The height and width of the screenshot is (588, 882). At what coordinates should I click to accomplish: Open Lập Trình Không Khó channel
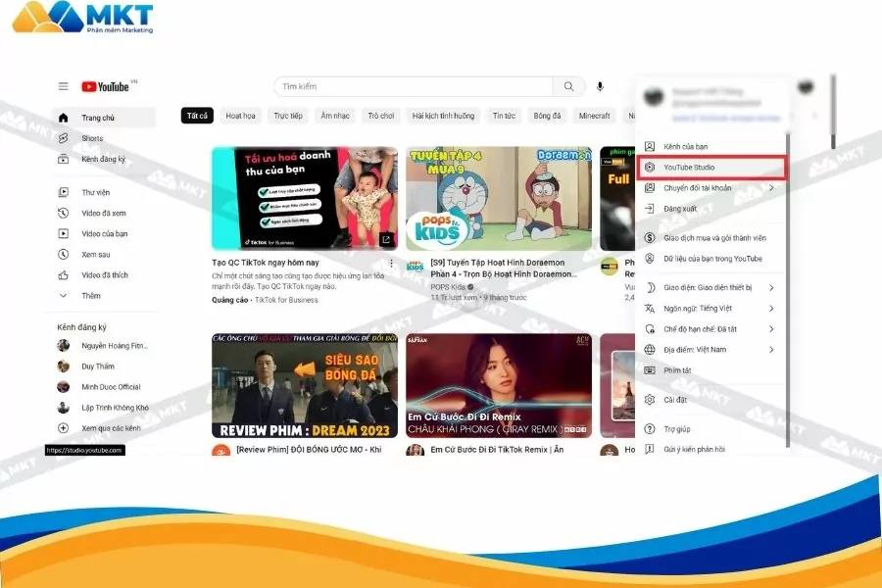104,408
